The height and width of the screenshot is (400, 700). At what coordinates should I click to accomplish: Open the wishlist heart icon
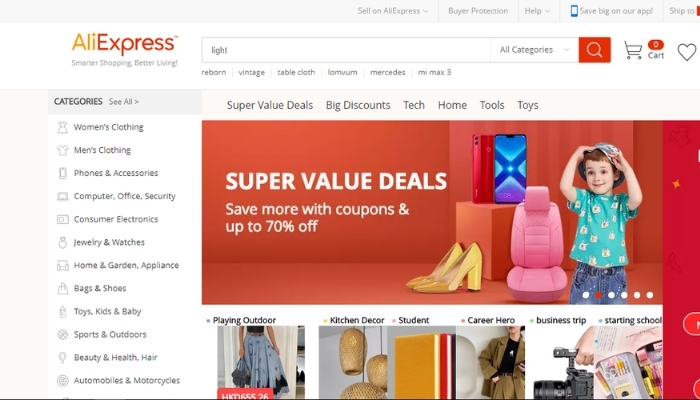click(687, 52)
